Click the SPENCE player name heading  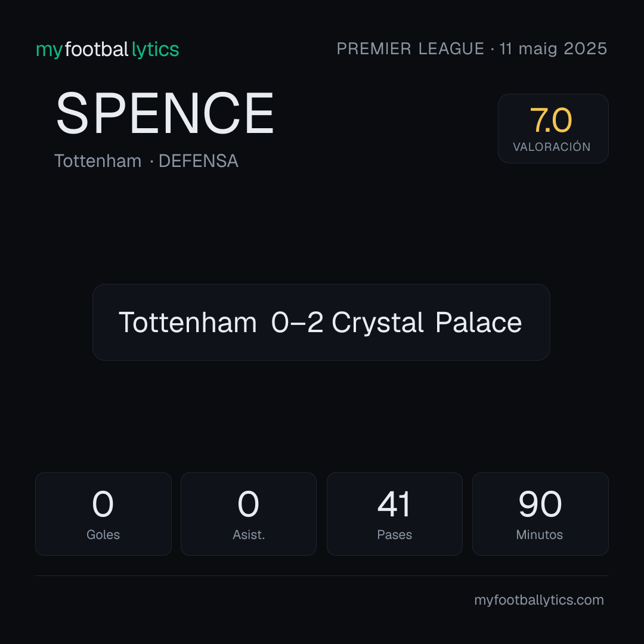pos(165,113)
